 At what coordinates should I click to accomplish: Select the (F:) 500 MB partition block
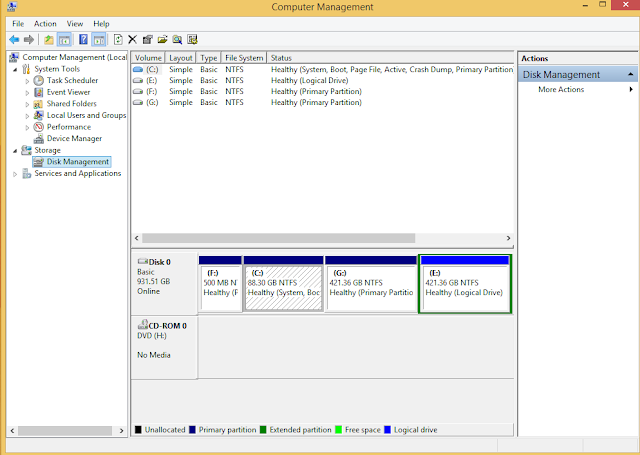pos(220,284)
